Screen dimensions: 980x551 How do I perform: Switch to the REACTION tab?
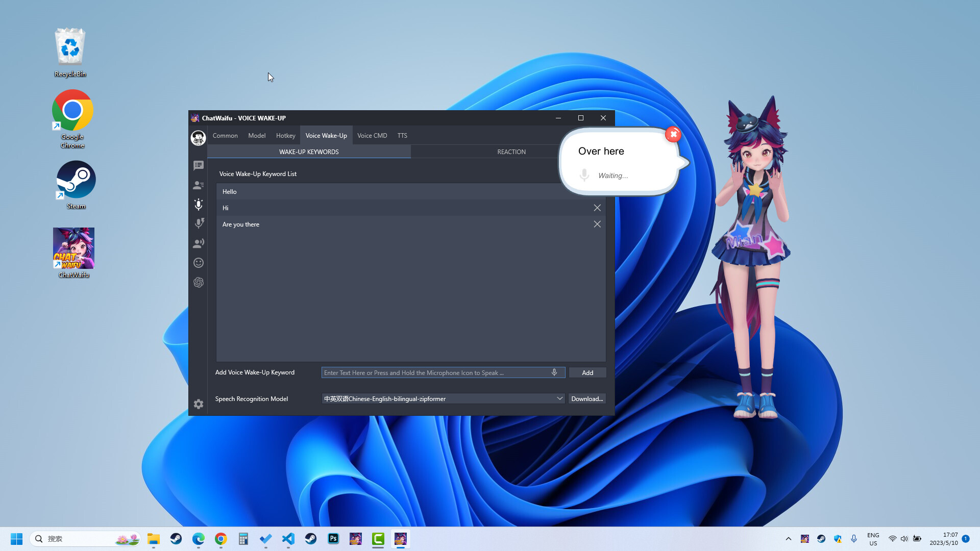click(x=511, y=152)
